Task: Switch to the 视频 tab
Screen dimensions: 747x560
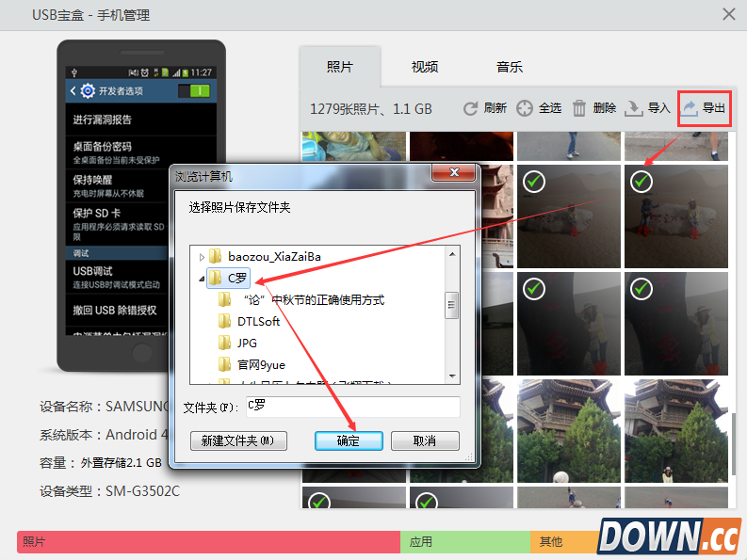Action: tap(425, 67)
